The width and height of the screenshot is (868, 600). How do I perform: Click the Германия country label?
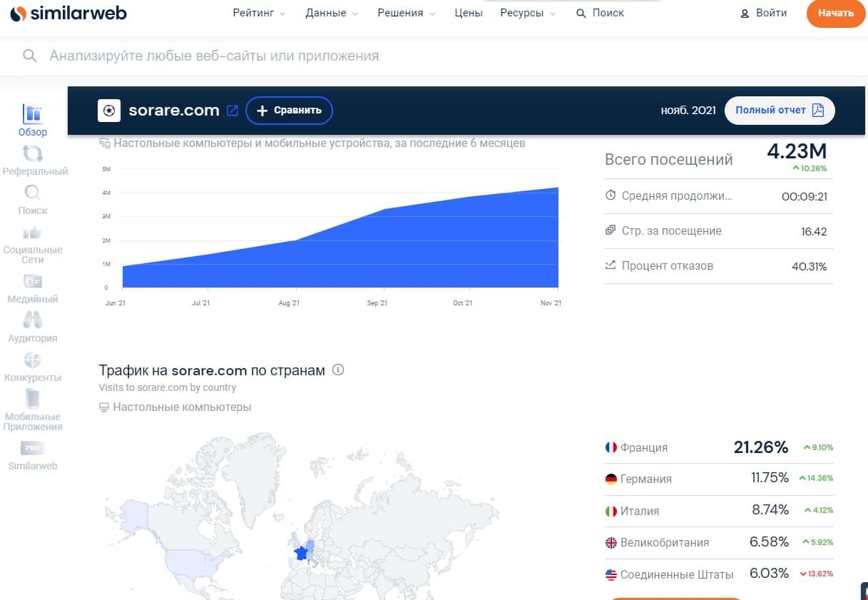coord(646,479)
